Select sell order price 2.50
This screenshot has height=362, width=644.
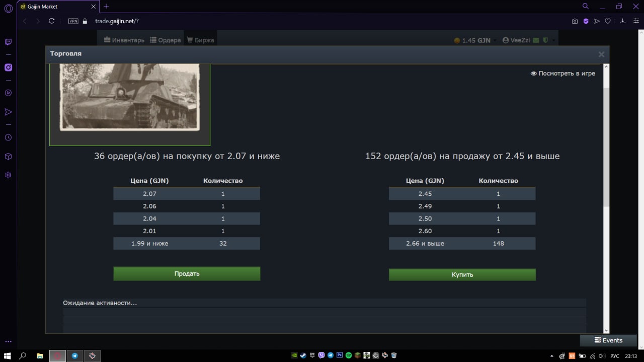pos(462,219)
